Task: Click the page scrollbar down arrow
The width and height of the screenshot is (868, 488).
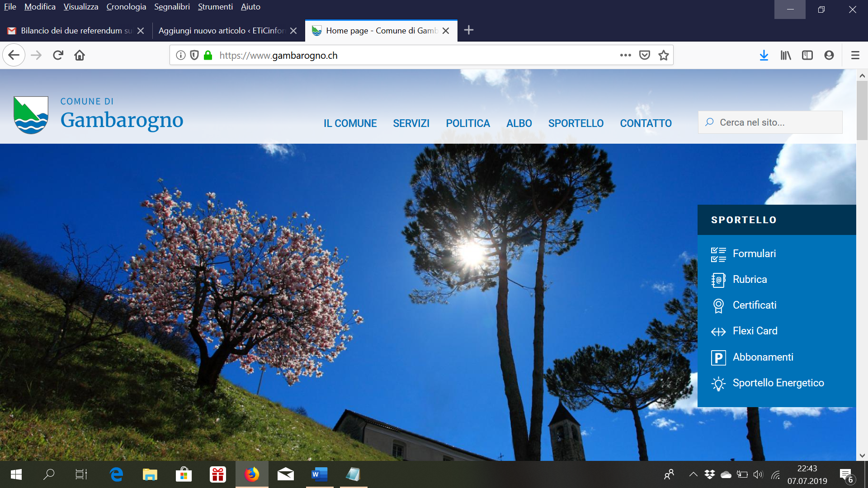Action: 862,455
